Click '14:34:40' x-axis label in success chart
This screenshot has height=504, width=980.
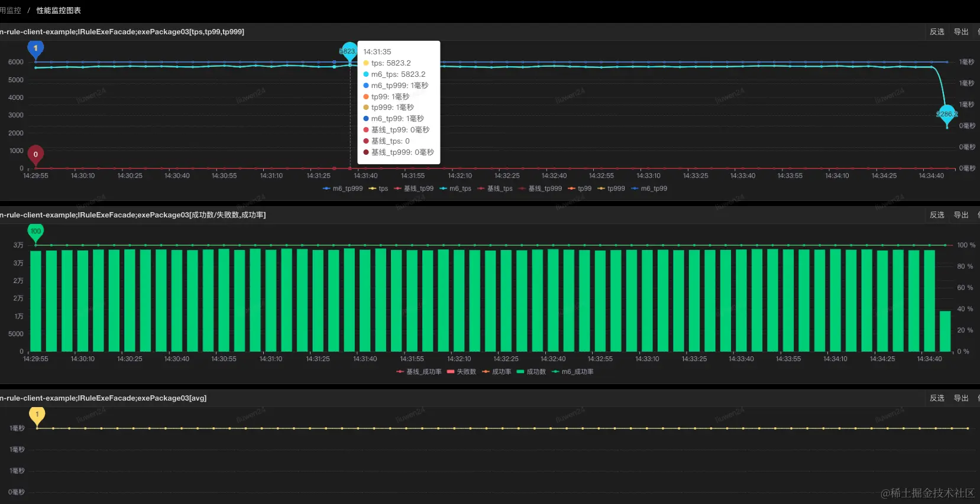click(x=929, y=359)
